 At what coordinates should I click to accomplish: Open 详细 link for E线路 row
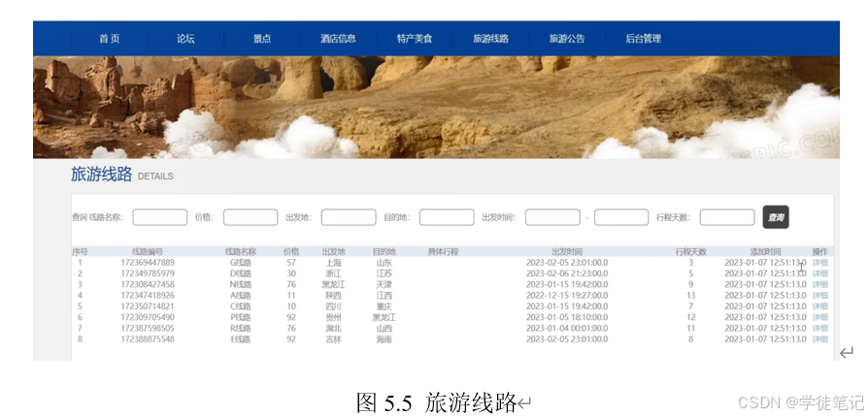pyautogui.click(x=819, y=339)
